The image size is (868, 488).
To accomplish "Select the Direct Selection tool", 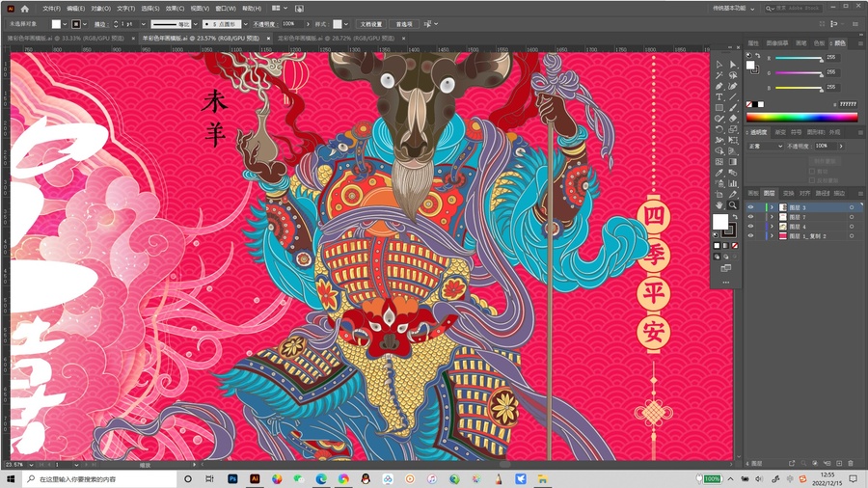I will 733,65.
